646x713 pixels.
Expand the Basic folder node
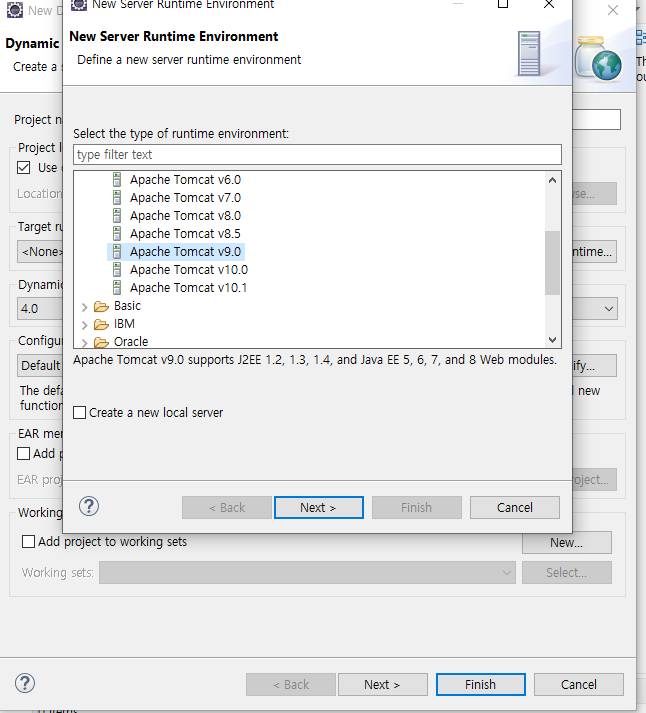pyautogui.click(x=85, y=307)
